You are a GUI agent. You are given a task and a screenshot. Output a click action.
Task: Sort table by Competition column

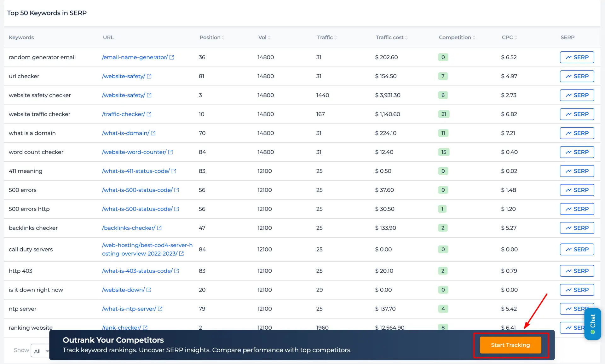457,37
